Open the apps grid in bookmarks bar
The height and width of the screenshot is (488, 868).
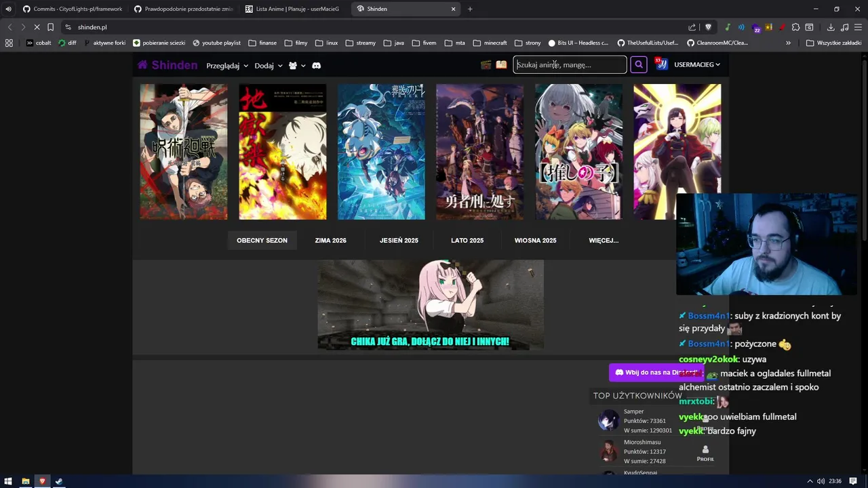pyautogui.click(x=9, y=43)
